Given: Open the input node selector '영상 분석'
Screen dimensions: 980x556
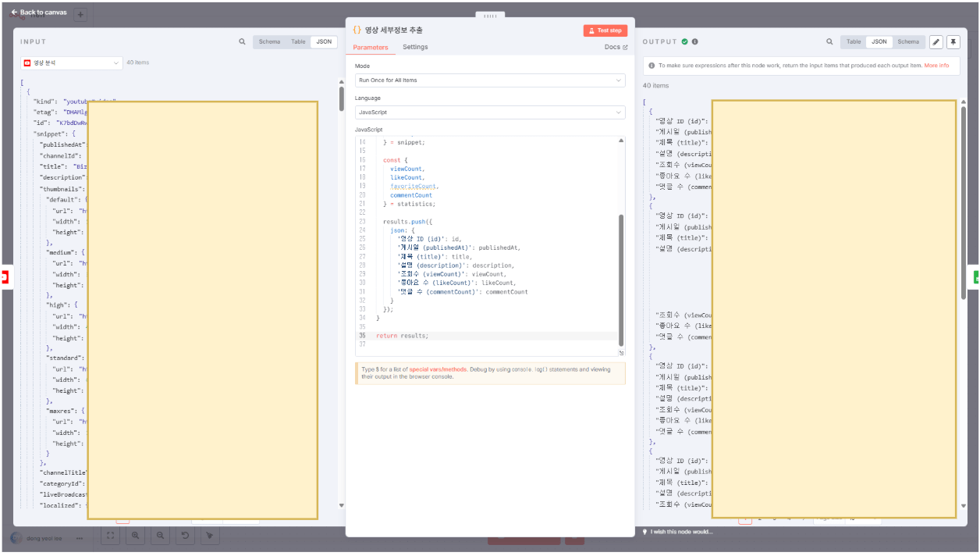Looking at the screenshot, I should tap(71, 62).
